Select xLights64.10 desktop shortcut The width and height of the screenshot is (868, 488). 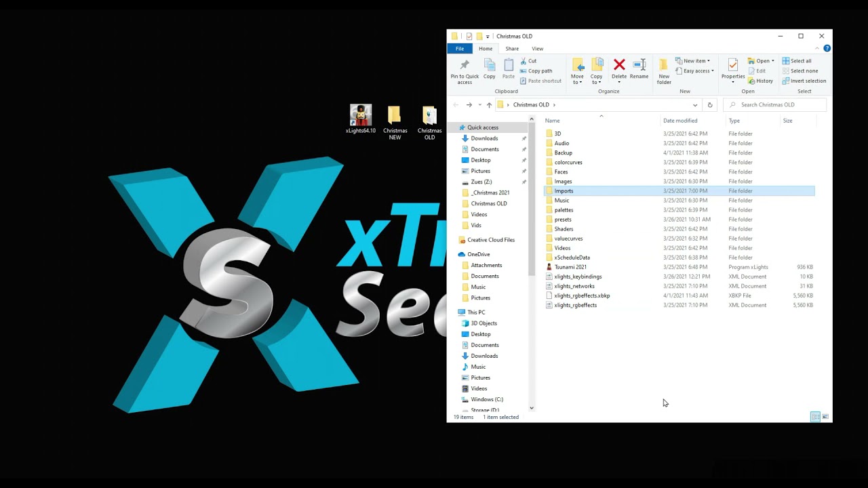360,119
